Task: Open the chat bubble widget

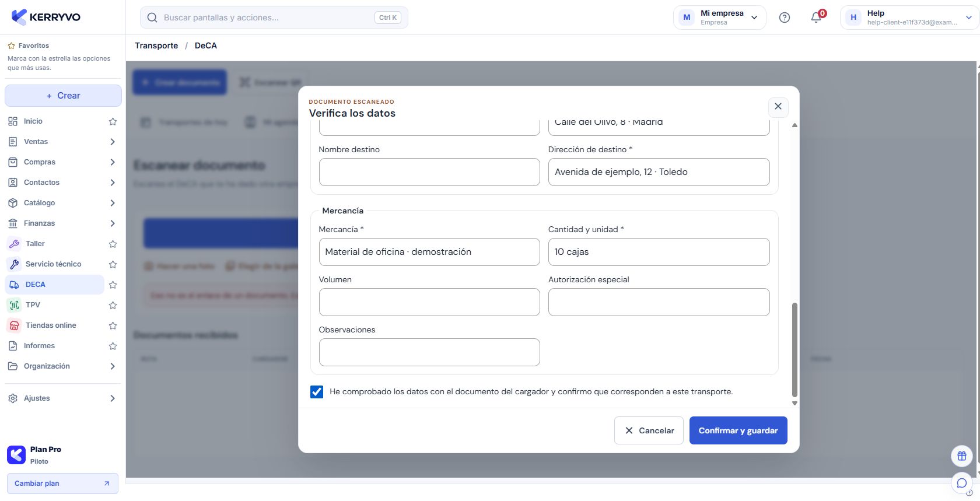Action: coord(962,483)
